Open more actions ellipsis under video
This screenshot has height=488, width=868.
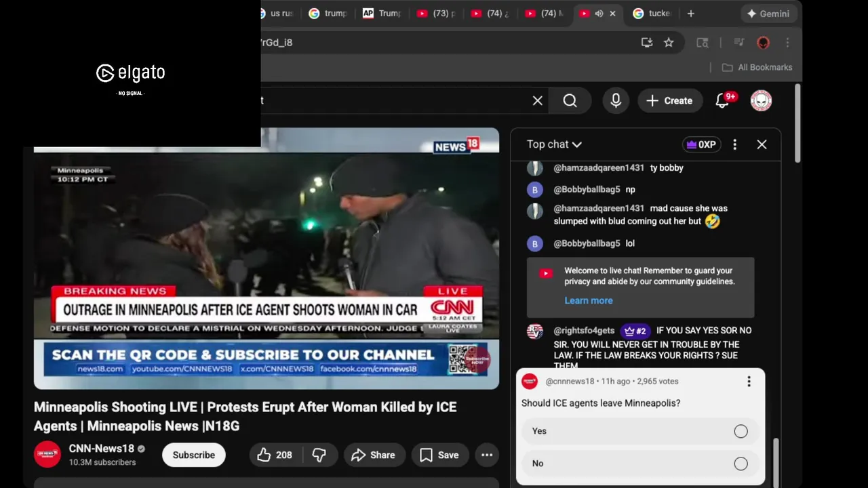pos(487,455)
